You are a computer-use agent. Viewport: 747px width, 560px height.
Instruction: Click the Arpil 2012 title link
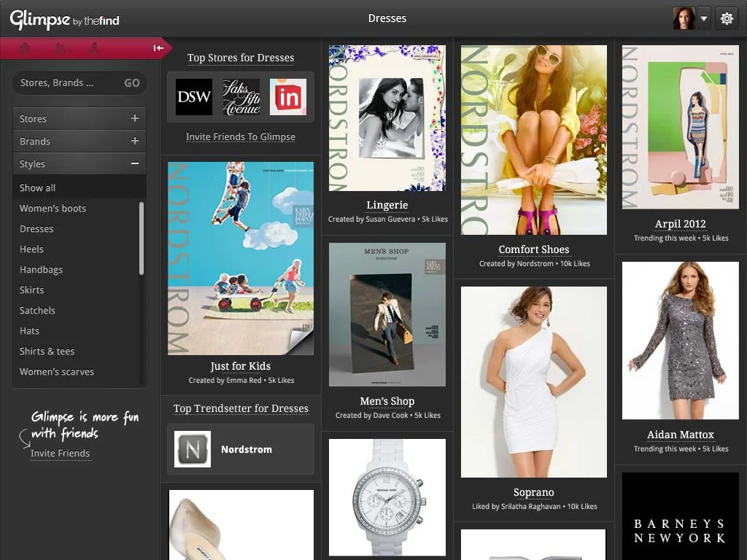[x=681, y=224]
